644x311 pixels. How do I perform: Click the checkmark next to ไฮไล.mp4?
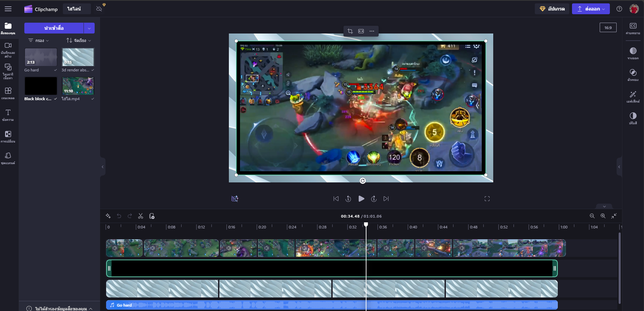tap(93, 99)
